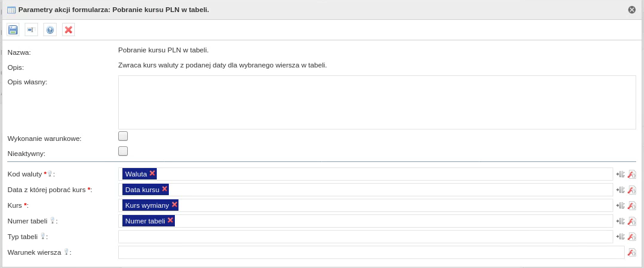Open help via the question mark icon

point(50,30)
